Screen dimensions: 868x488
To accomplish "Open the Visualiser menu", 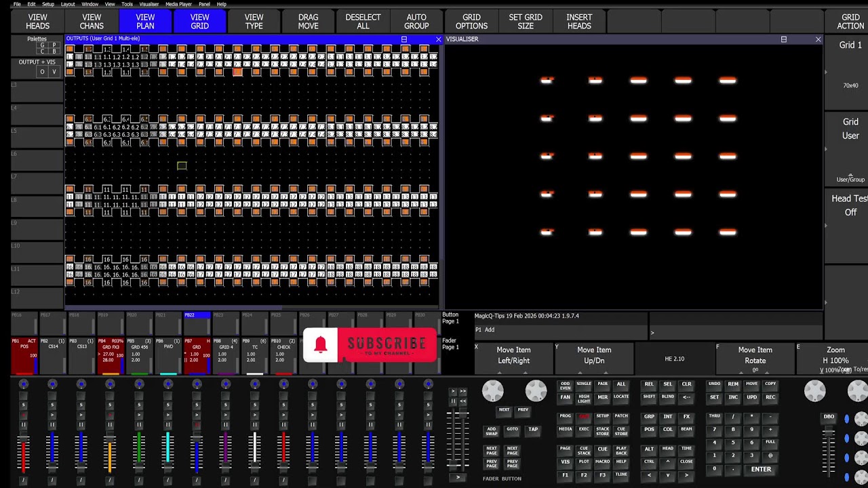I will pyautogui.click(x=149, y=4).
